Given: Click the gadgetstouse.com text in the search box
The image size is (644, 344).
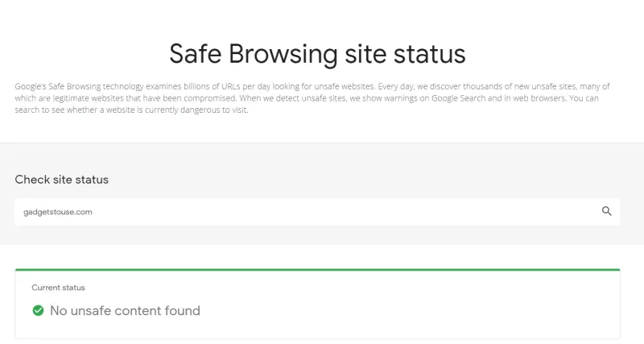Looking at the screenshot, I should pos(58,212).
